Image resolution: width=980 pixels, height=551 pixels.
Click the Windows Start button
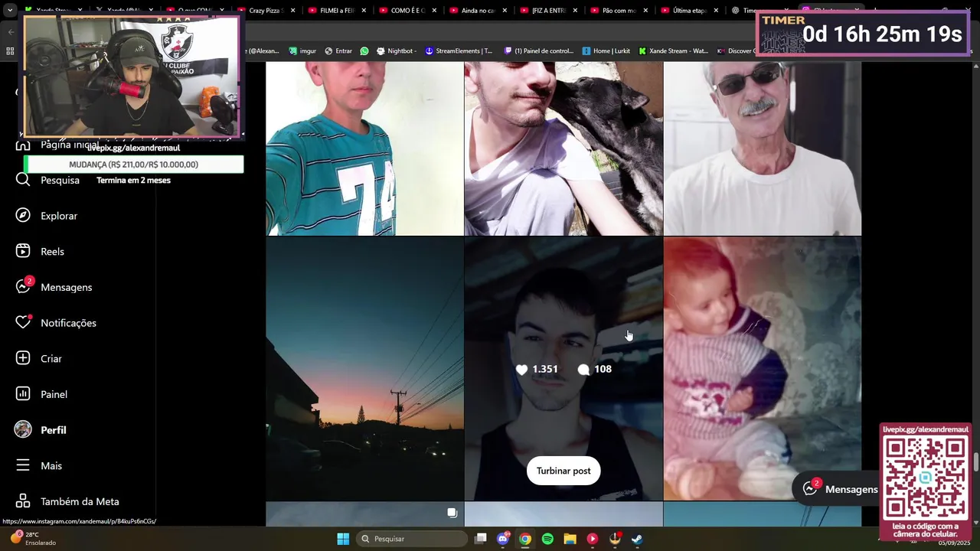point(343,539)
